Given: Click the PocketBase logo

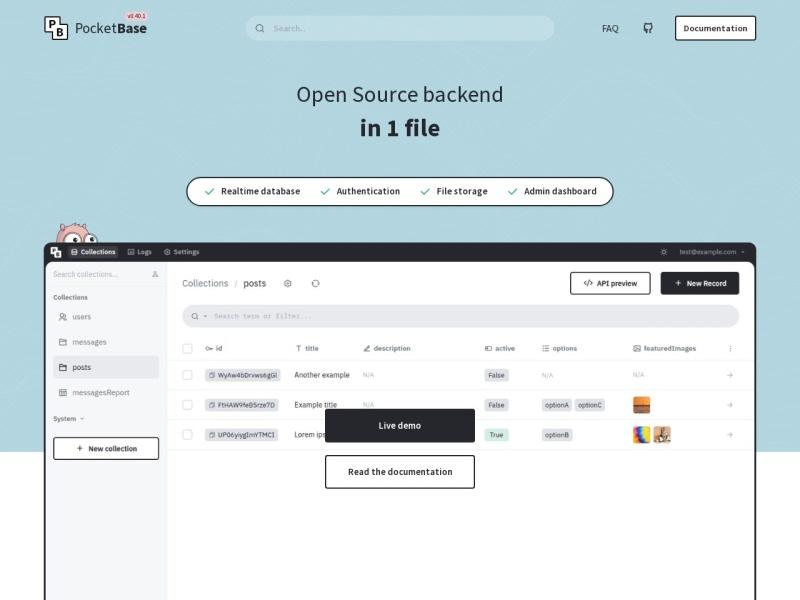Looking at the screenshot, I should click(x=95, y=28).
